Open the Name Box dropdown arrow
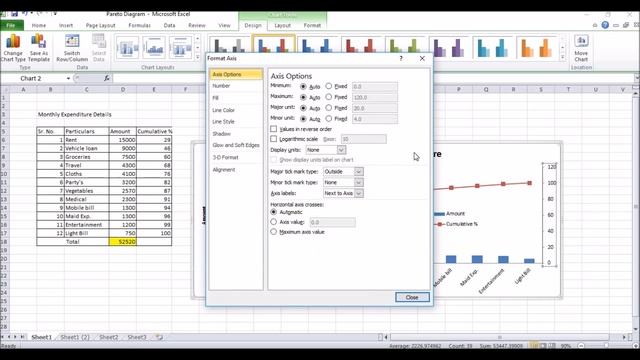 coord(68,78)
